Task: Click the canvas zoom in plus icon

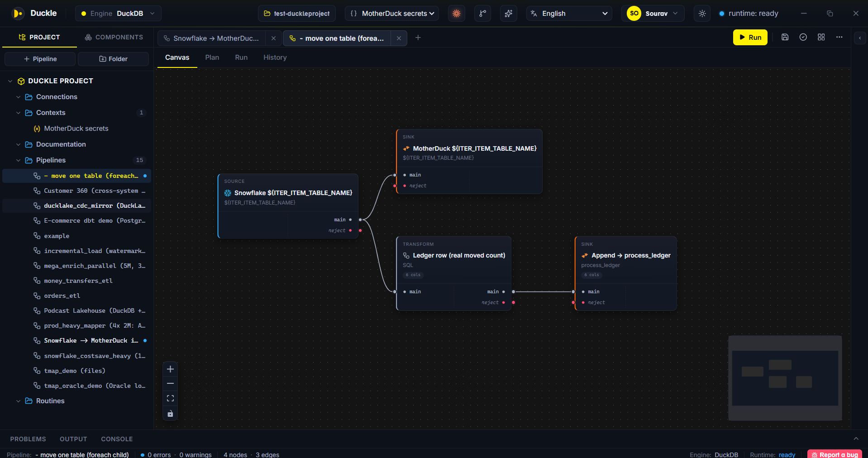Action: click(x=170, y=369)
